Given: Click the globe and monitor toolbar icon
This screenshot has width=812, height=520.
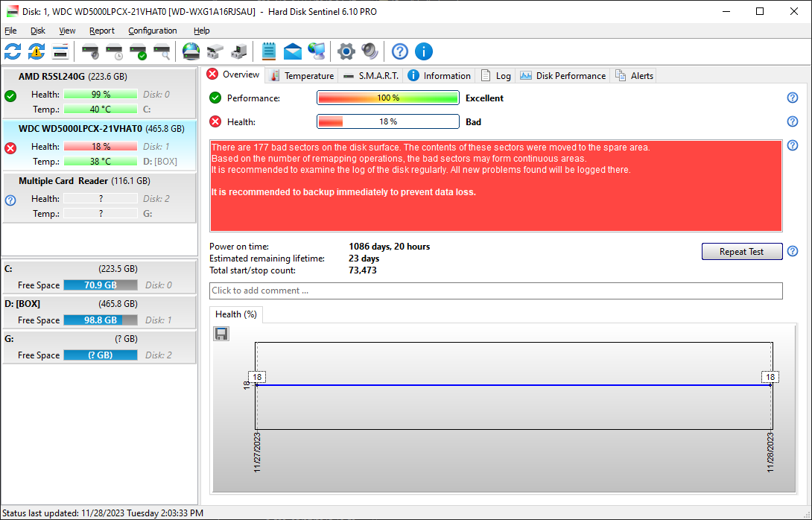Looking at the screenshot, I should (x=317, y=51).
